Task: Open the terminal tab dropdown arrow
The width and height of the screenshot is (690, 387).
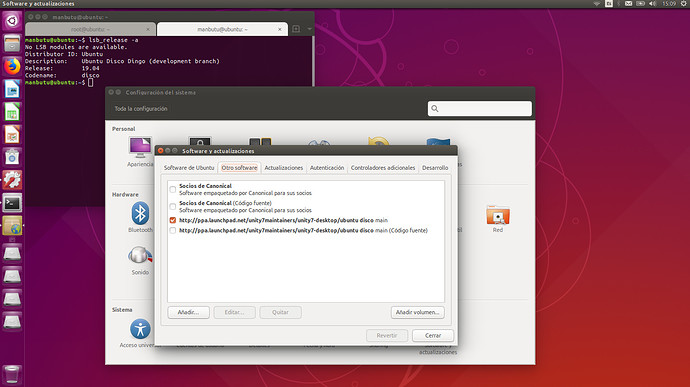Action: pos(309,29)
